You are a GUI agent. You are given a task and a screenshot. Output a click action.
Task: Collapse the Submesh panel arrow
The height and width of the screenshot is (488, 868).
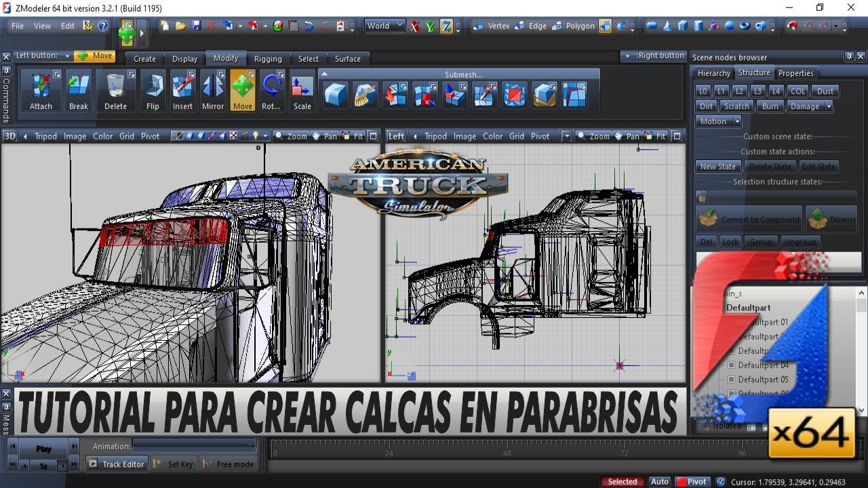[324, 74]
